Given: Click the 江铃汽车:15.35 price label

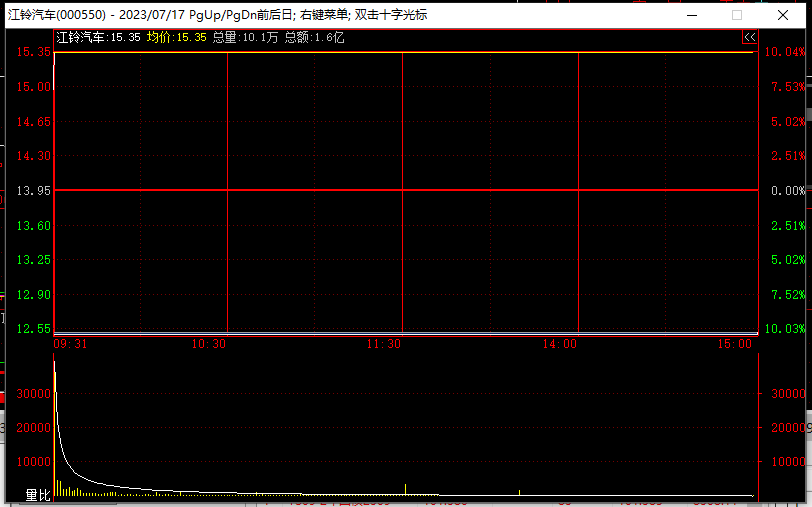Looking at the screenshot, I should coord(98,37).
